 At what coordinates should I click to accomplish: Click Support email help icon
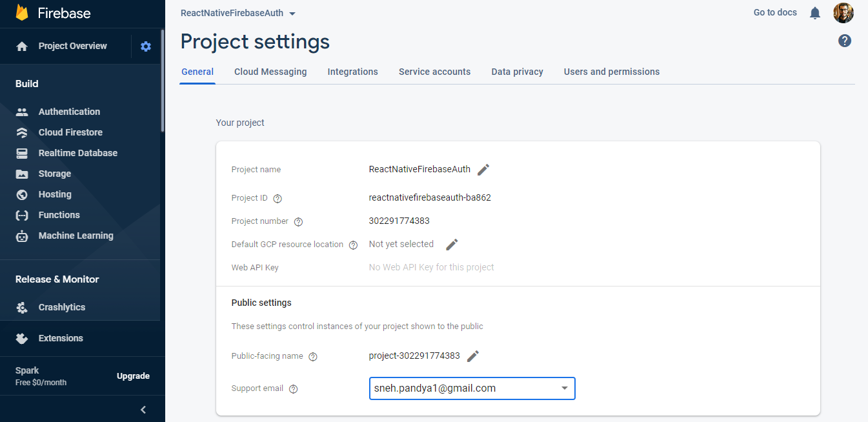coord(293,389)
